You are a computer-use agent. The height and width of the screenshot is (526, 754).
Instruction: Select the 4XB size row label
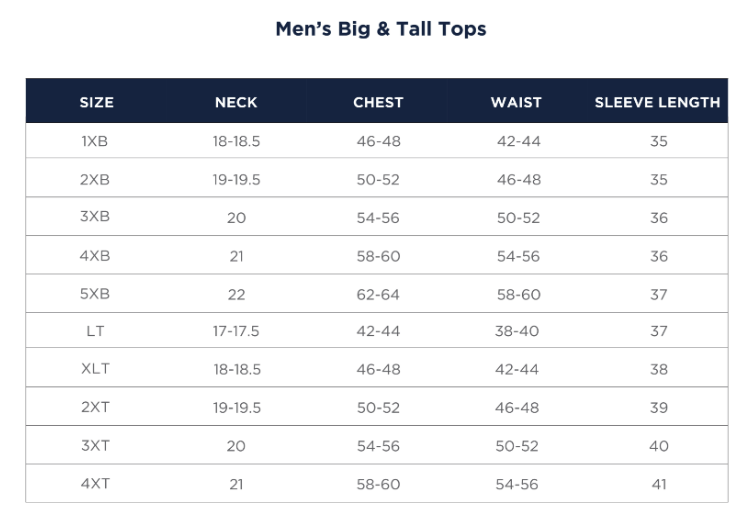(95, 255)
